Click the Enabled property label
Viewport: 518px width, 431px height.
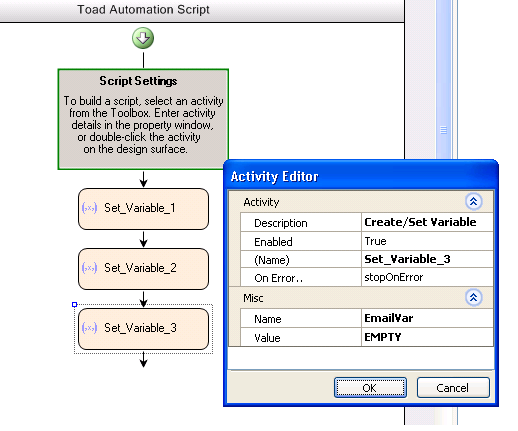[273, 242]
